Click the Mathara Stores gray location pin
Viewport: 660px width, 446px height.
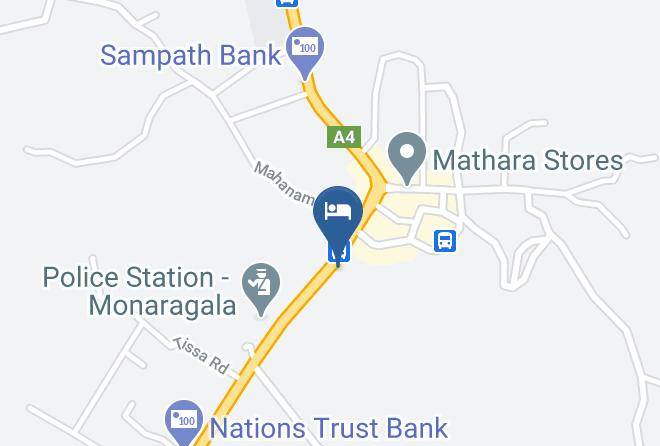(x=407, y=158)
